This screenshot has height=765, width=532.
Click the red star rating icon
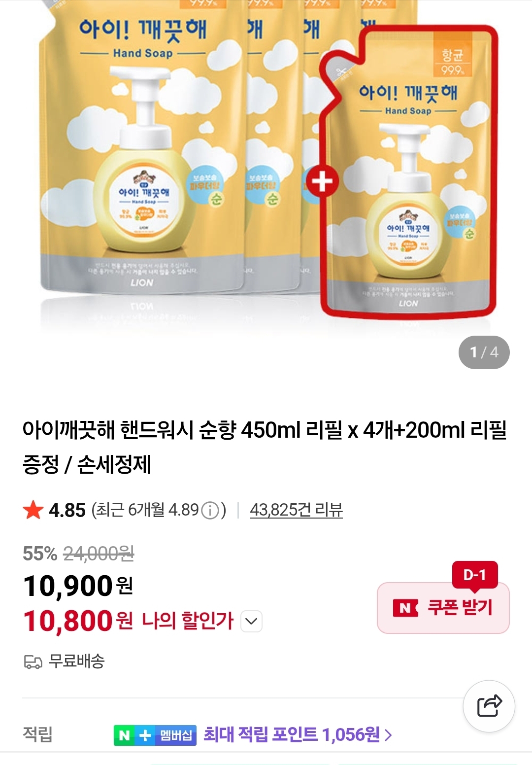(x=33, y=510)
